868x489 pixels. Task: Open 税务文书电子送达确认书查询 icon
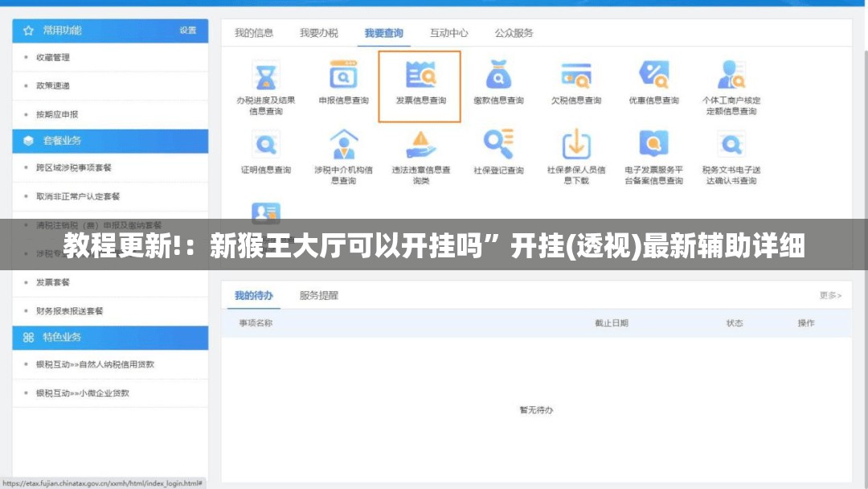pyautogui.click(x=731, y=145)
